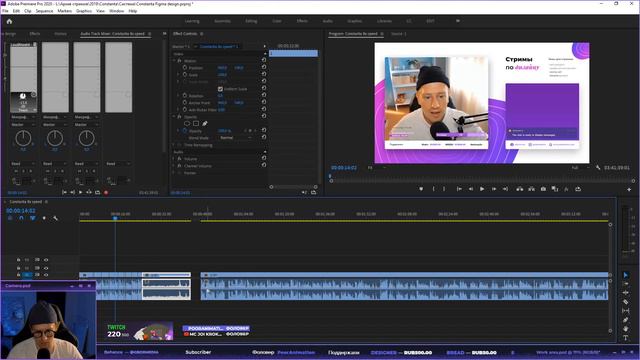Switch to the Effect Controls tab
Screen dimensions: 640x360
(x=185, y=33)
